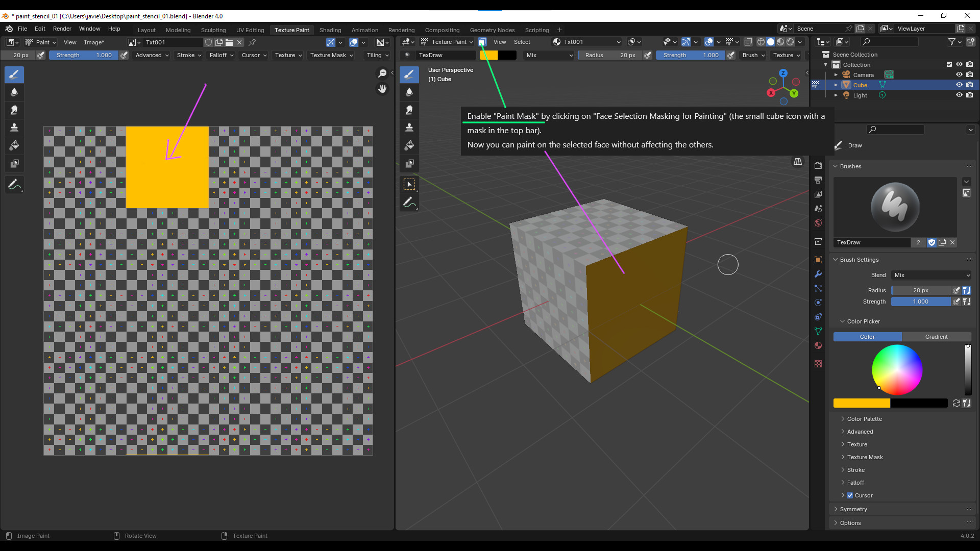Click the pin image icon in the image editor header
The height and width of the screenshot is (551, 980).
(252, 42)
